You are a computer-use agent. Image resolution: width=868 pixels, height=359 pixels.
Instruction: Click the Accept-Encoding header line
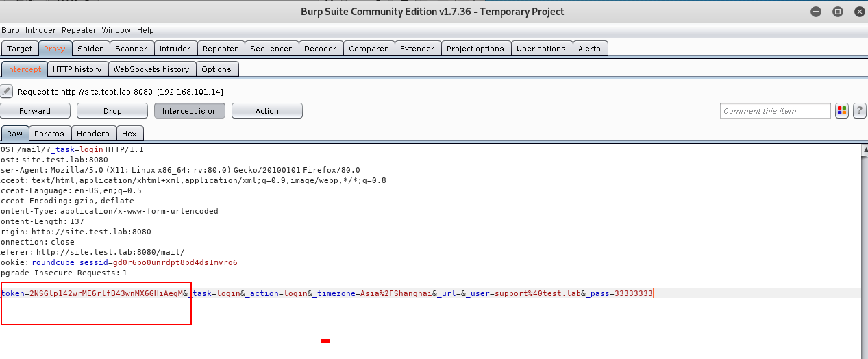(67, 201)
